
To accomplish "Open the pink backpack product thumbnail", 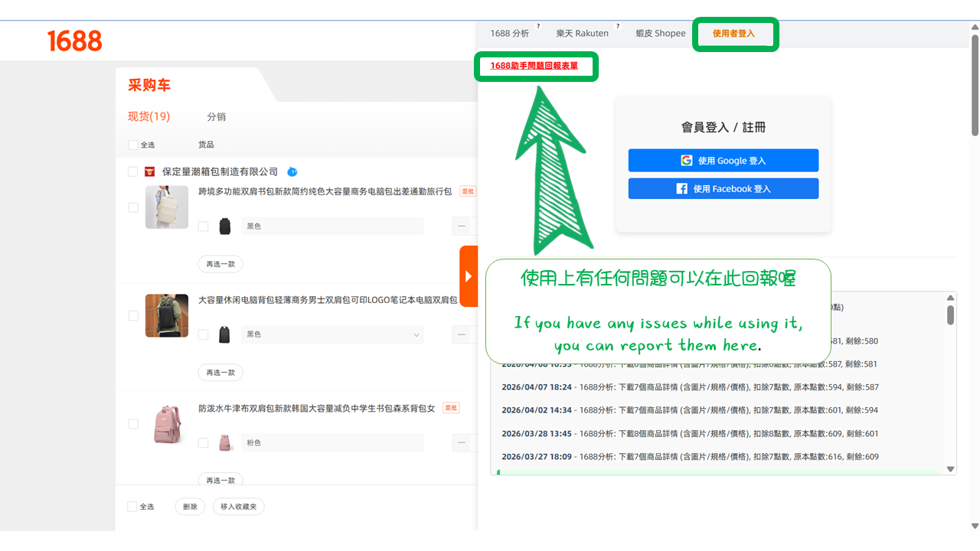I will [x=167, y=424].
